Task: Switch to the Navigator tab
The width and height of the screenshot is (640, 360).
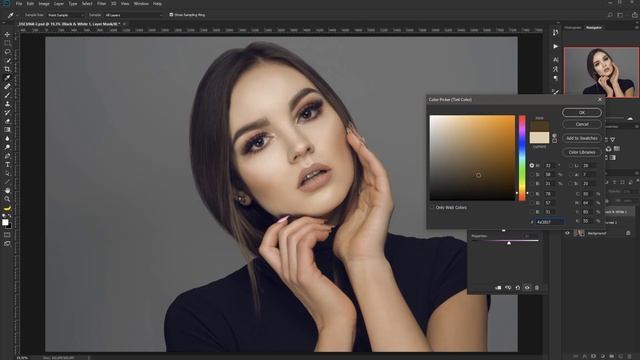Action: [594, 28]
